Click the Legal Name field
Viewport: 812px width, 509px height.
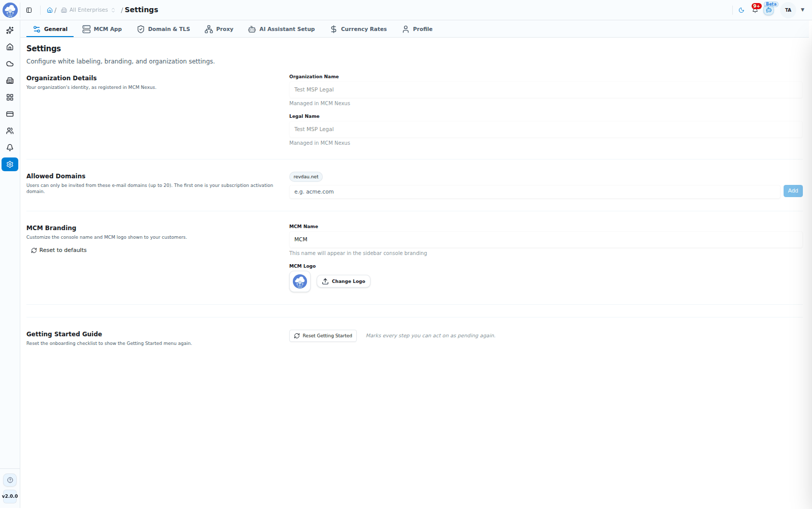tap(546, 130)
